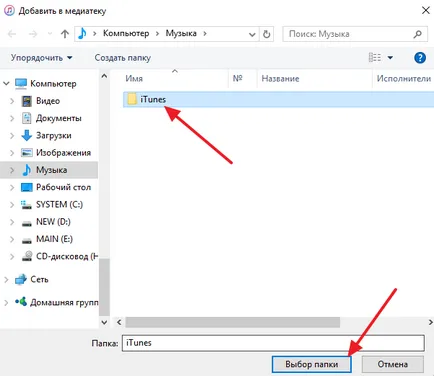Click the Отмена button
This screenshot has width=434, height=376.
[x=393, y=364]
